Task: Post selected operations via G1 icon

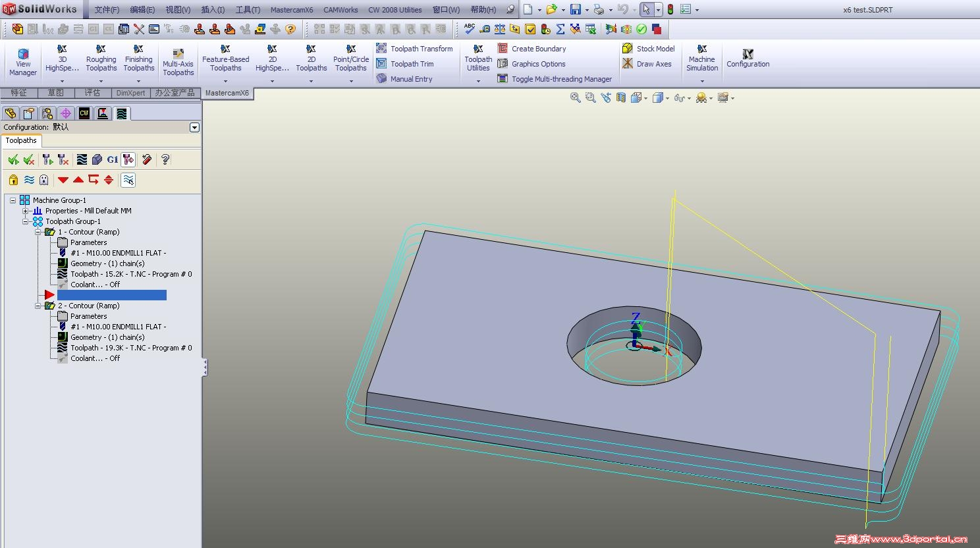Action: pos(113,159)
